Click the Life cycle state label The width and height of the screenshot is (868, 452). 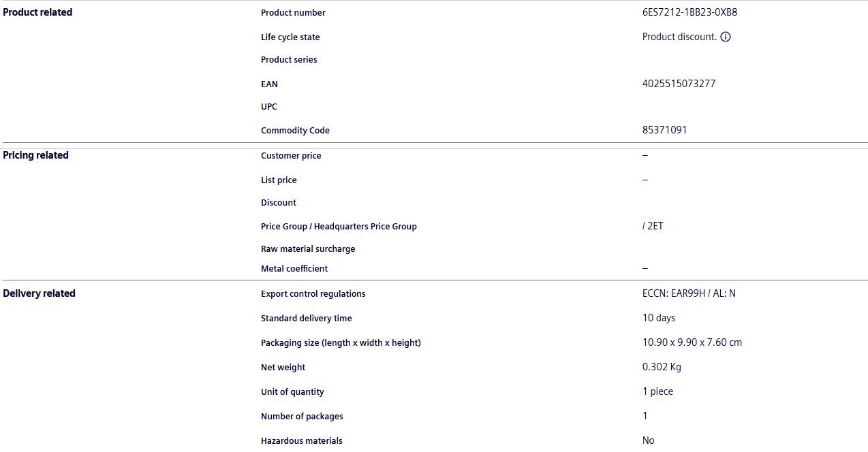[x=290, y=37]
